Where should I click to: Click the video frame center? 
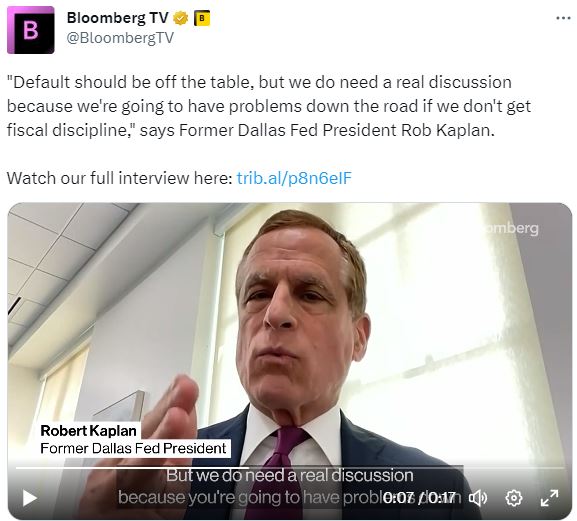289,361
